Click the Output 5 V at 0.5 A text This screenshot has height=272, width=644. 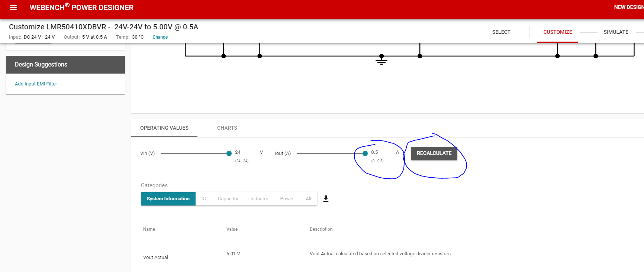click(85, 37)
